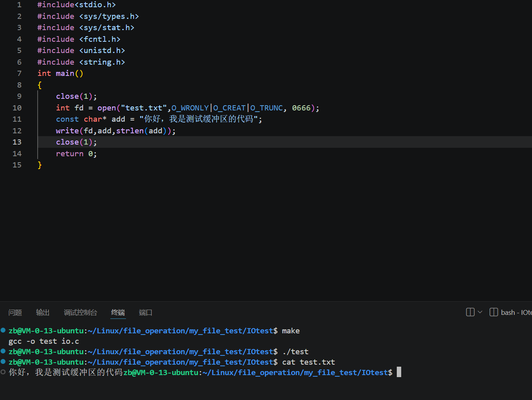Click the "#include <fcntl.h>" line

click(79, 39)
